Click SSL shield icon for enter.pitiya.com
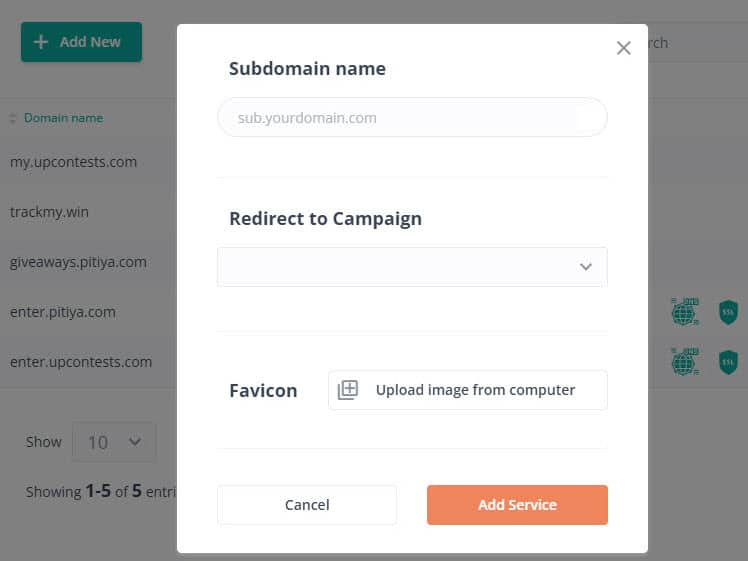 point(728,312)
